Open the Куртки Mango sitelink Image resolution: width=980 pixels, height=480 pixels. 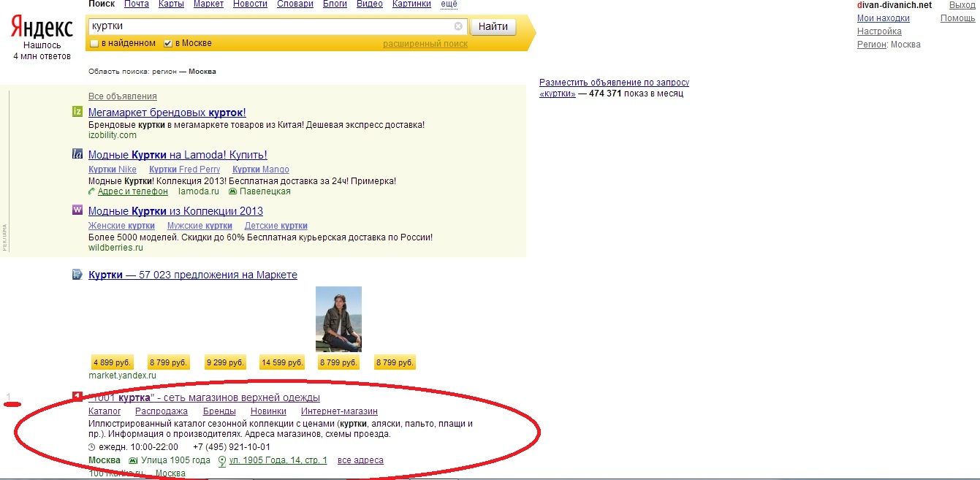coord(261,169)
